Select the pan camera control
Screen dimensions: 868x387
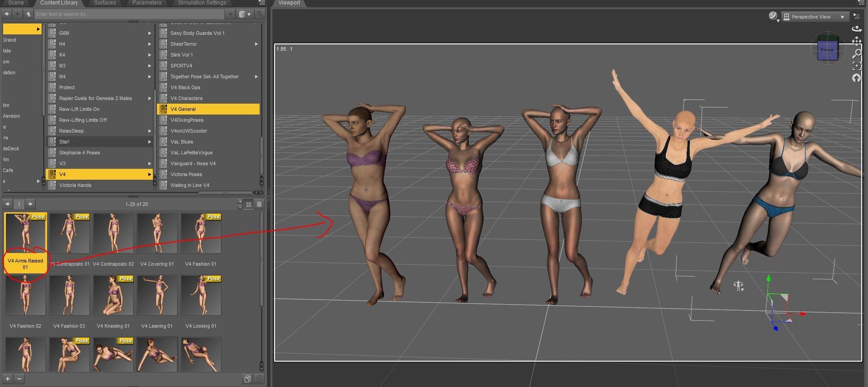[x=857, y=41]
